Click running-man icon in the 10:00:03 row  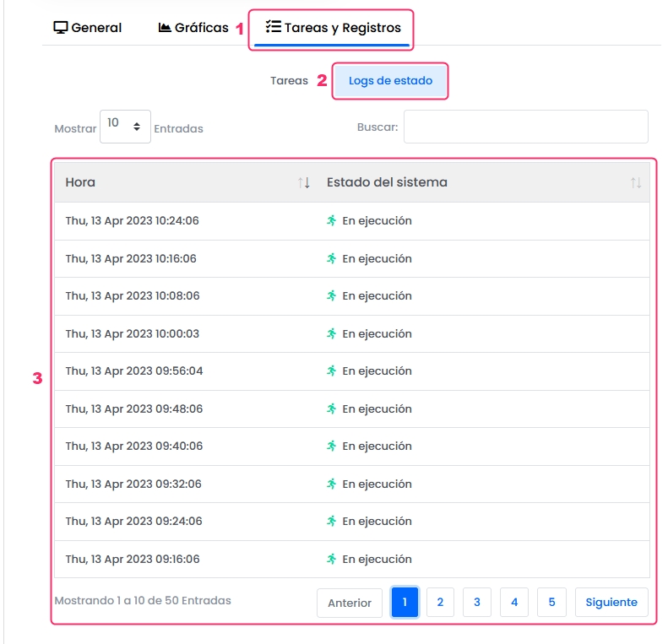(x=332, y=333)
